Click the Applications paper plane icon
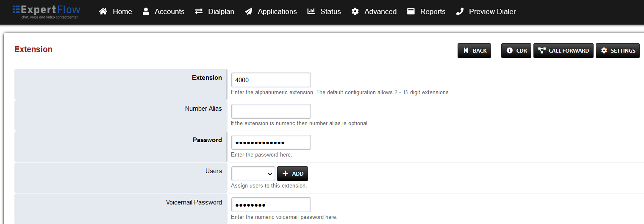 point(249,11)
